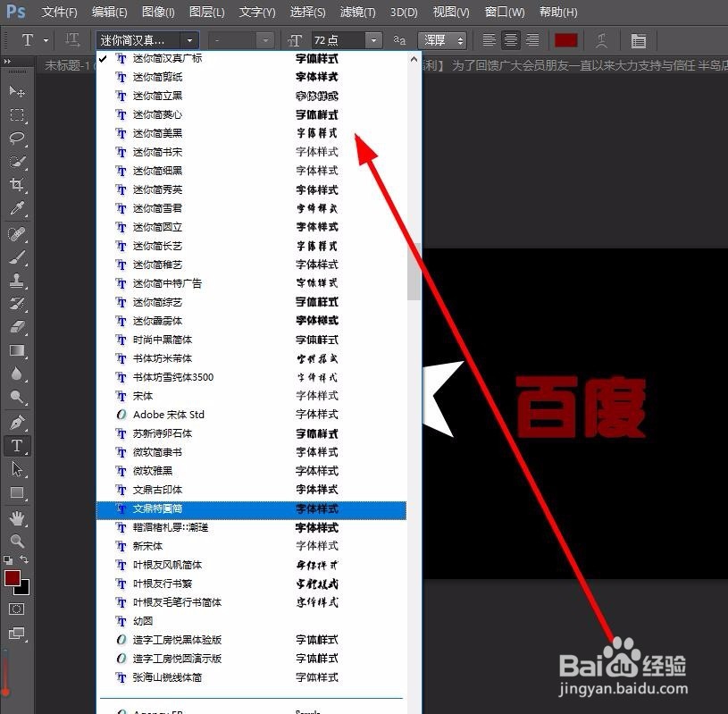Select the Lasso tool
The height and width of the screenshot is (714, 728).
(17, 138)
